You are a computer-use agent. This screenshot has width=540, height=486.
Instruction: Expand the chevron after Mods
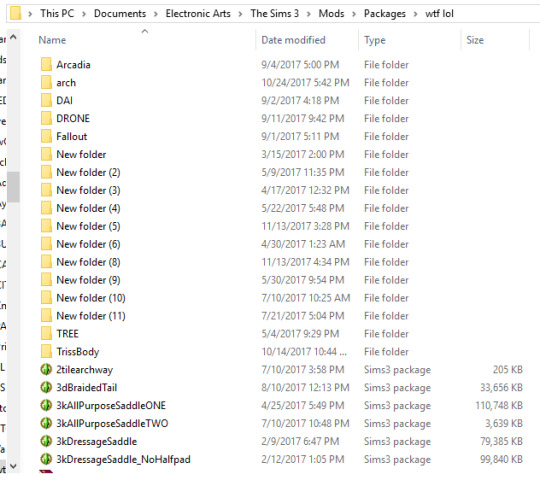tap(354, 14)
